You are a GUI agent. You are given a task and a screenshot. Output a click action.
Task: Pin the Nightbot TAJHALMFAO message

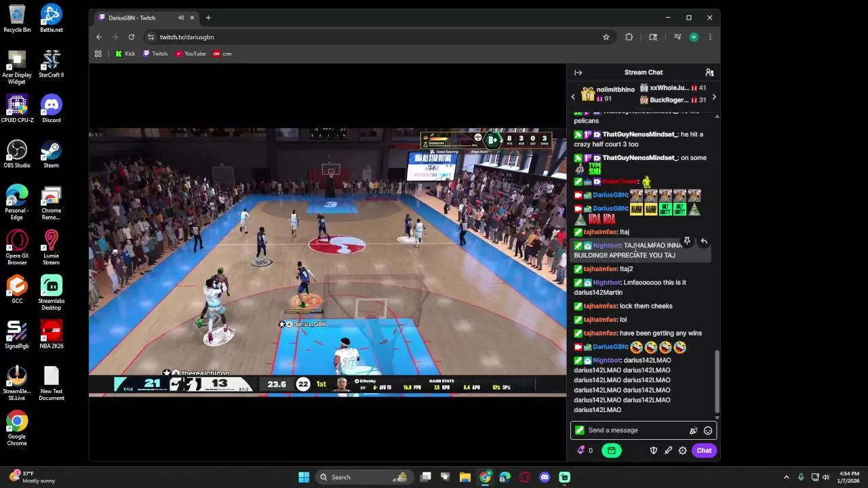687,241
